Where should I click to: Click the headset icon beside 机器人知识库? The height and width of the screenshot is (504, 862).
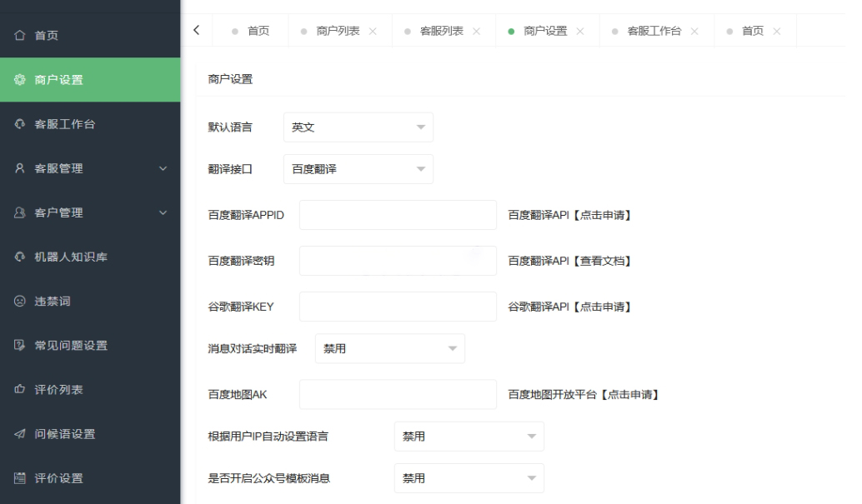[20, 257]
